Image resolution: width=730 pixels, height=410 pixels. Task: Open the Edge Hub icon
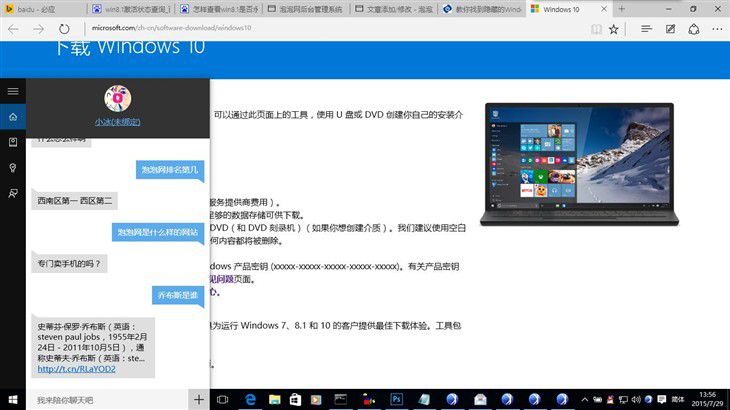pos(646,29)
